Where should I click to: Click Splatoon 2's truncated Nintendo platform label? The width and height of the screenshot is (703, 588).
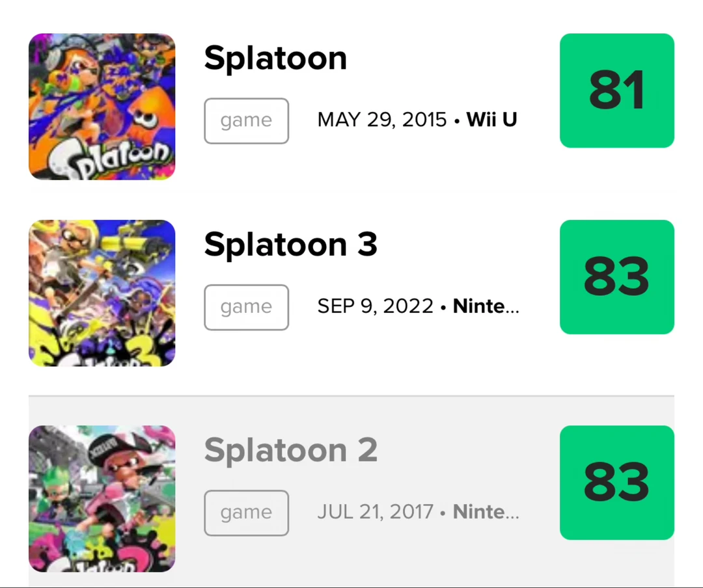[x=486, y=512]
